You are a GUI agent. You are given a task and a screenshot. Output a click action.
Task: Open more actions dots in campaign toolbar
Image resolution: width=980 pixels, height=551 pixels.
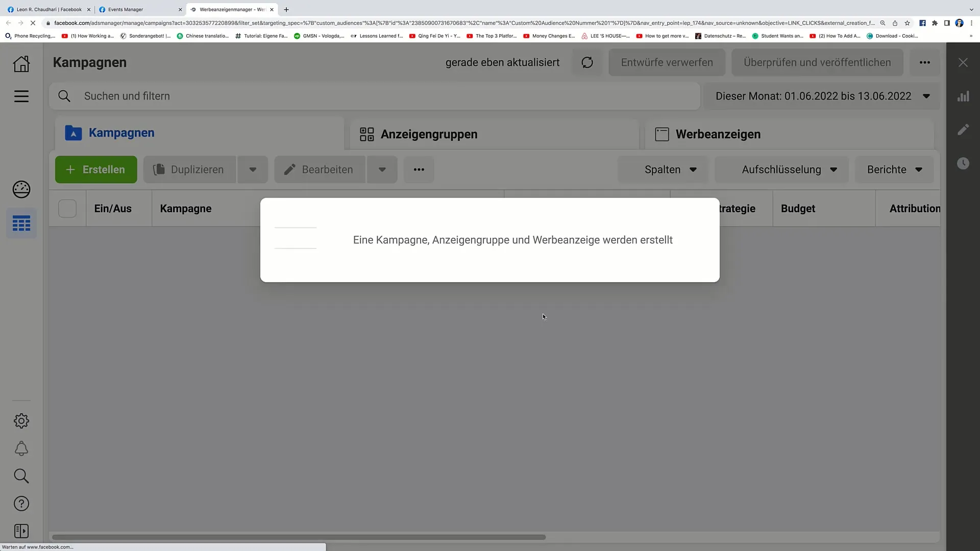tap(419, 169)
